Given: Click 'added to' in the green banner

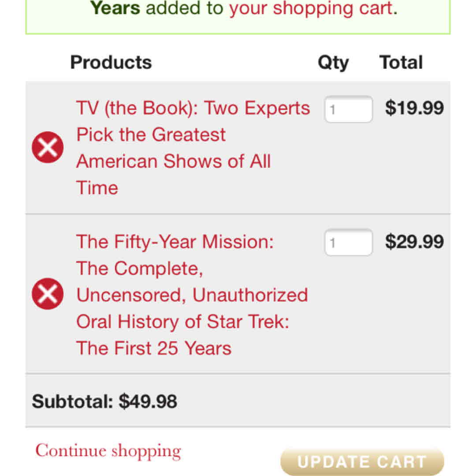Looking at the screenshot, I should [x=184, y=7].
